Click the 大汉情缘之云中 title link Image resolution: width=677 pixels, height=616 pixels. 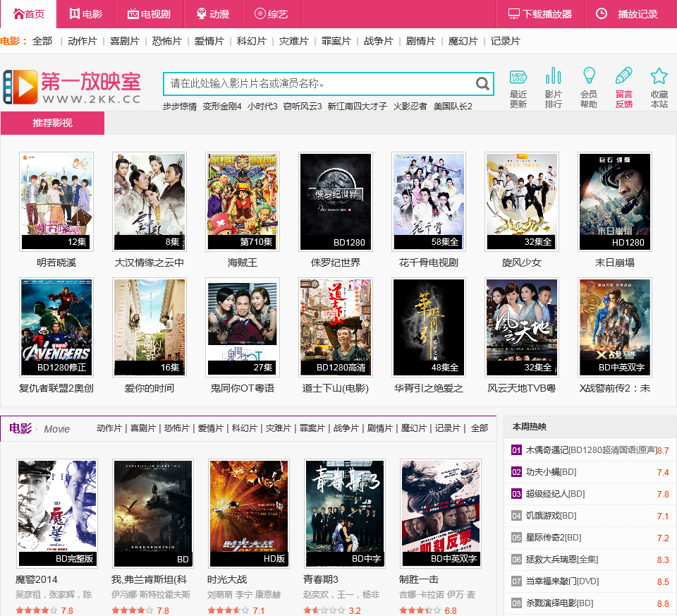click(x=150, y=262)
